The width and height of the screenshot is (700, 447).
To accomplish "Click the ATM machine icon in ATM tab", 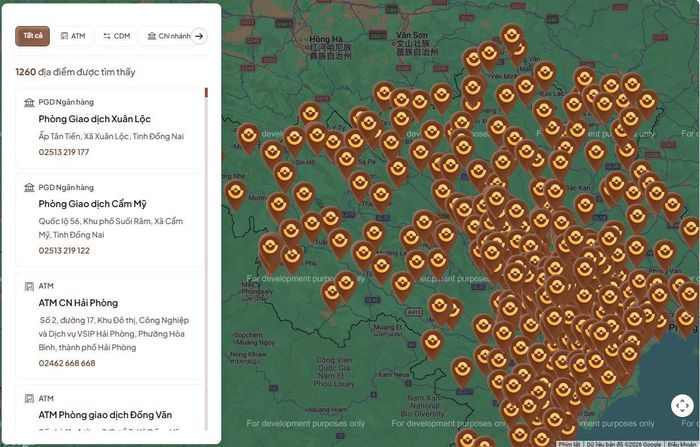I will (64, 36).
